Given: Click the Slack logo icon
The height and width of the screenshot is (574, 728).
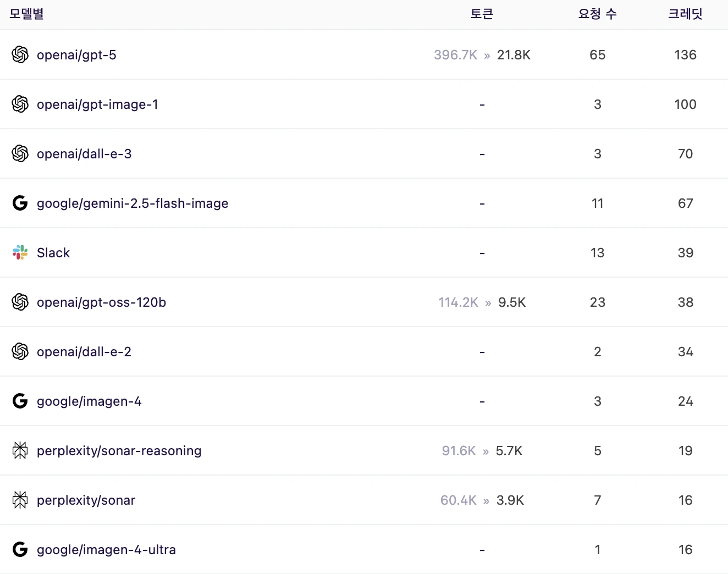Looking at the screenshot, I should 20,252.
